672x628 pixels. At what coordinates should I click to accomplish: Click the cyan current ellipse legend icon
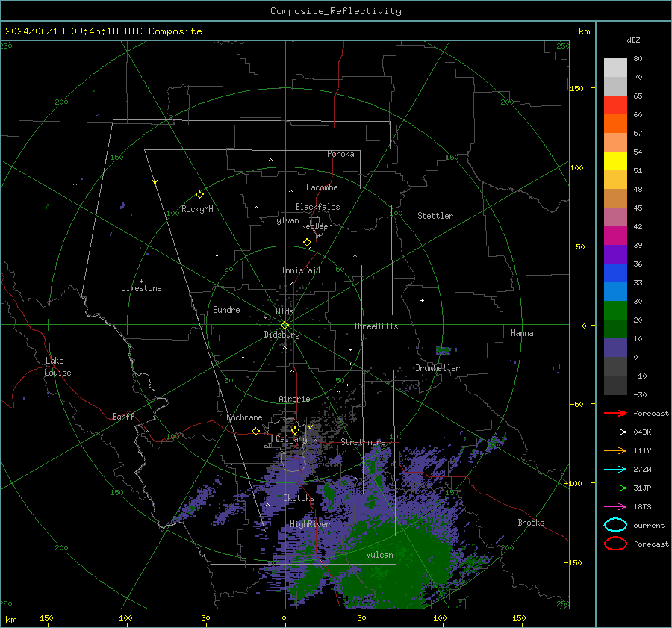click(x=615, y=525)
